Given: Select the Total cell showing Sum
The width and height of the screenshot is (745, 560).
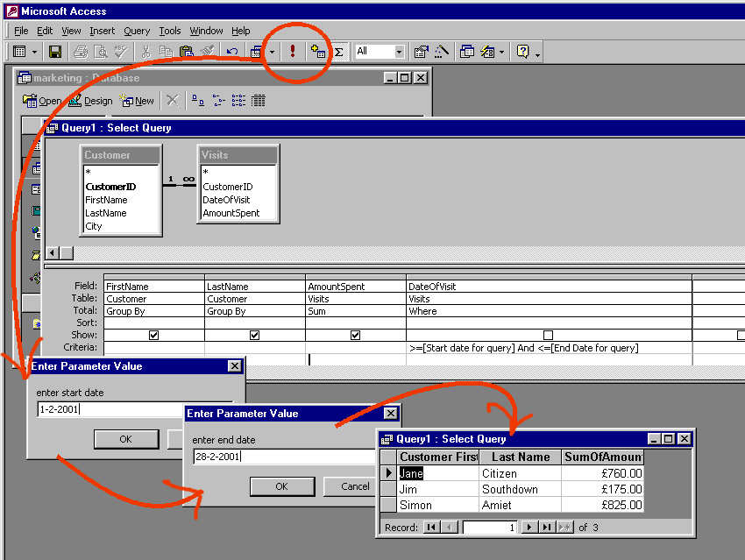Looking at the screenshot, I should (x=355, y=311).
